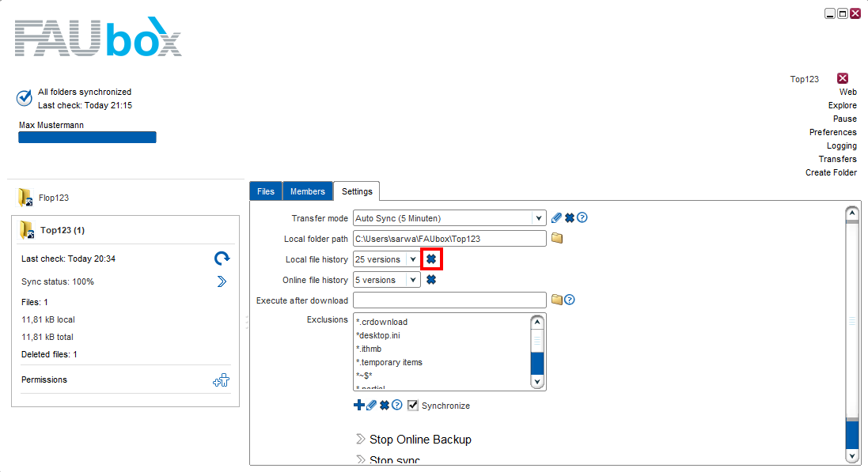Open Local file history versions dropdown
Viewport: 868px width, 472px height.
(x=413, y=259)
